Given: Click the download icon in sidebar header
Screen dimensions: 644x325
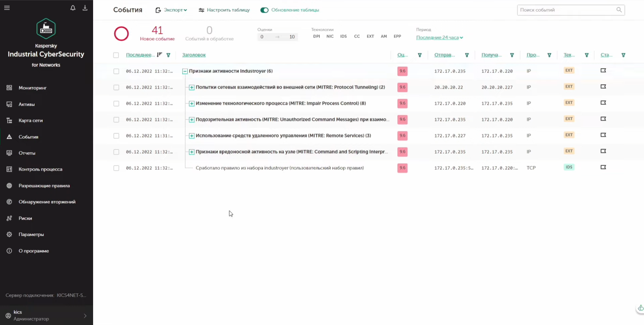Looking at the screenshot, I should coord(85,8).
